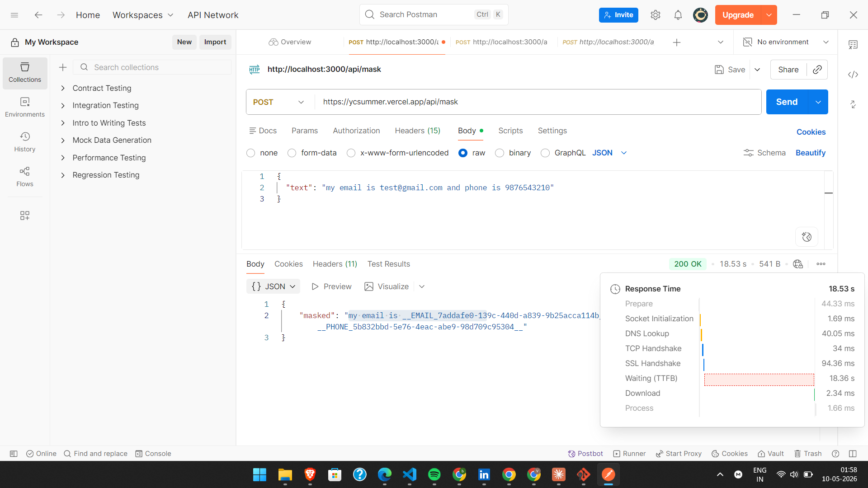This screenshot has height=488, width=868.
Task: Add a new request tab
Action: [x=677, y=42]
